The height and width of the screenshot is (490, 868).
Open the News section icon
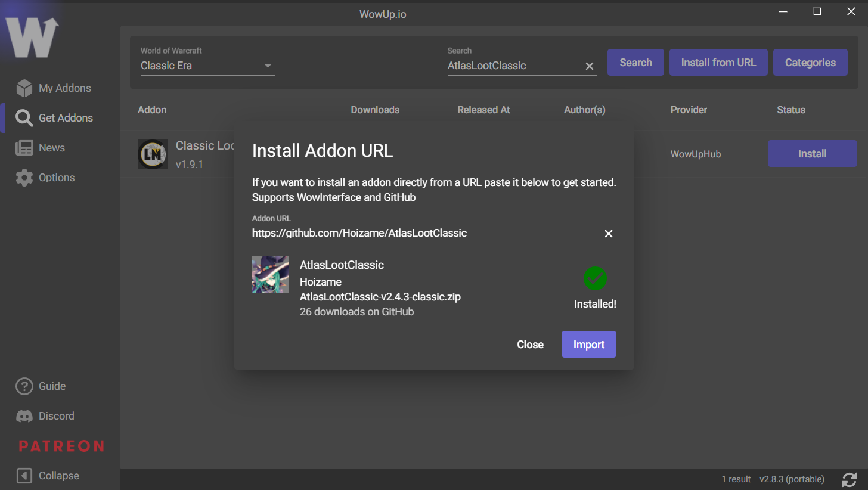[24, 147]
